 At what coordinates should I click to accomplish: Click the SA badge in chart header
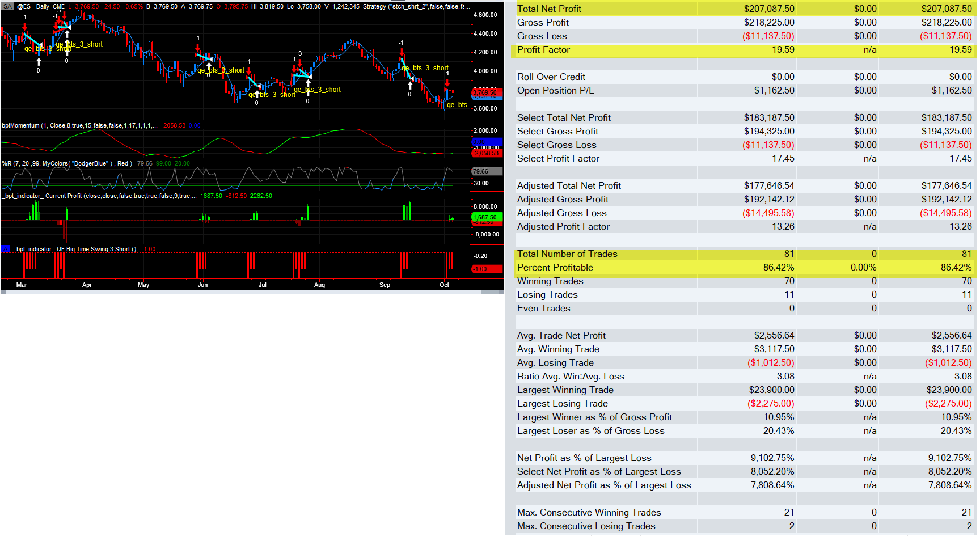tap(7, 7)
